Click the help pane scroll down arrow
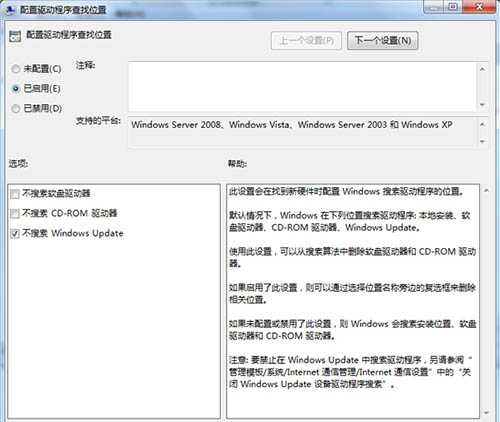Viewport: 500px width, 422px height. (486, 413)
